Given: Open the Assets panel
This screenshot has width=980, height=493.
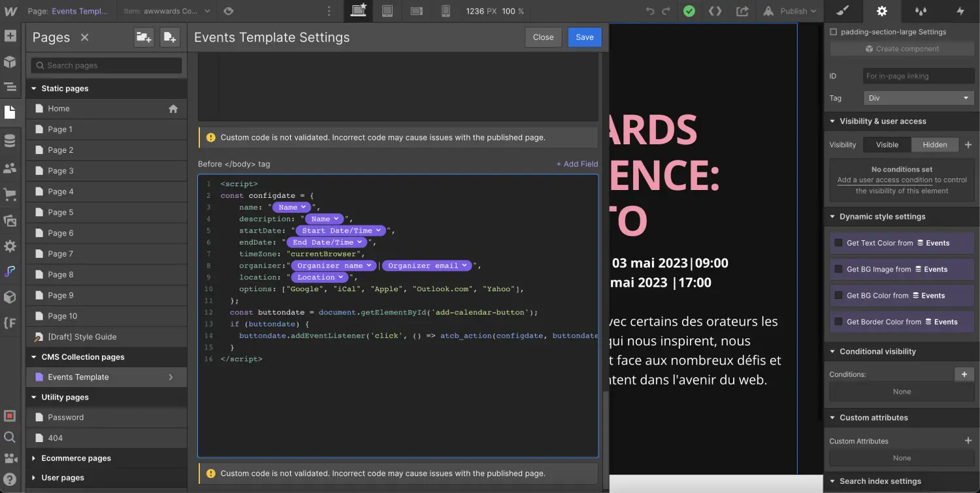Looking at the screenshot, I should (x=10, y=221).
